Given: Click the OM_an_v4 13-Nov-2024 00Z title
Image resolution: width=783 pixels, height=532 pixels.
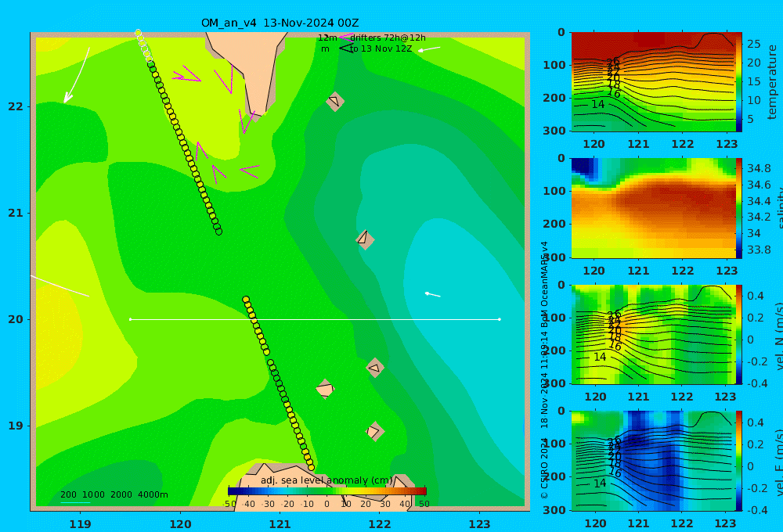Looking at the screenshot, I should point(280,23).
